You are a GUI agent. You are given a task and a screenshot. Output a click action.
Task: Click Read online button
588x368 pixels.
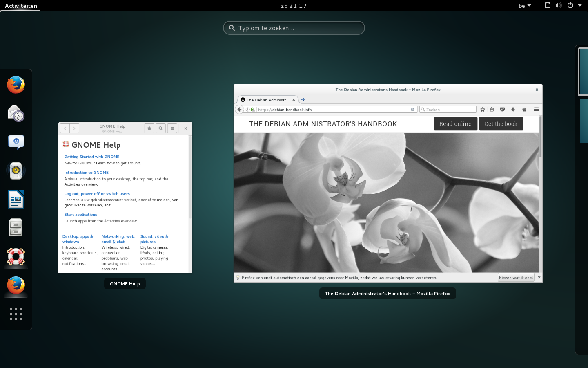pos(455,124)
